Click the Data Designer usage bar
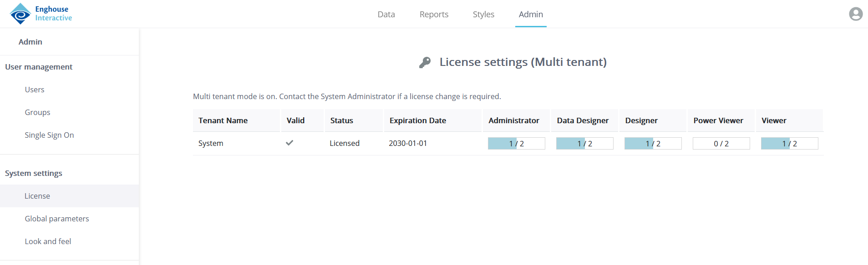Viewport: 868px width, 265px height. click(584, 144)
